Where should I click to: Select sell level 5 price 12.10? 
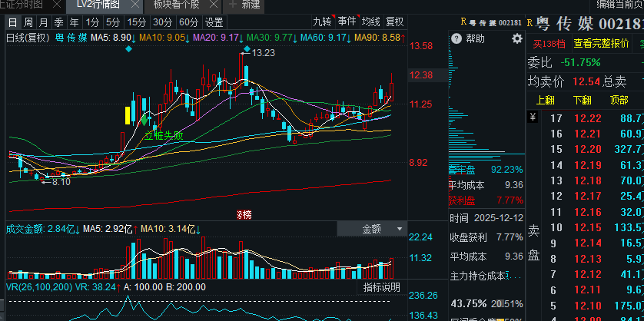(588, 306)
